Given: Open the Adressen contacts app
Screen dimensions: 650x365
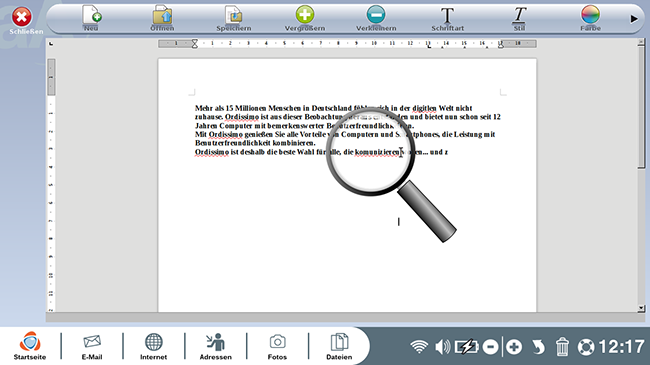Looking at the screenshot, I should coord(216,346).
